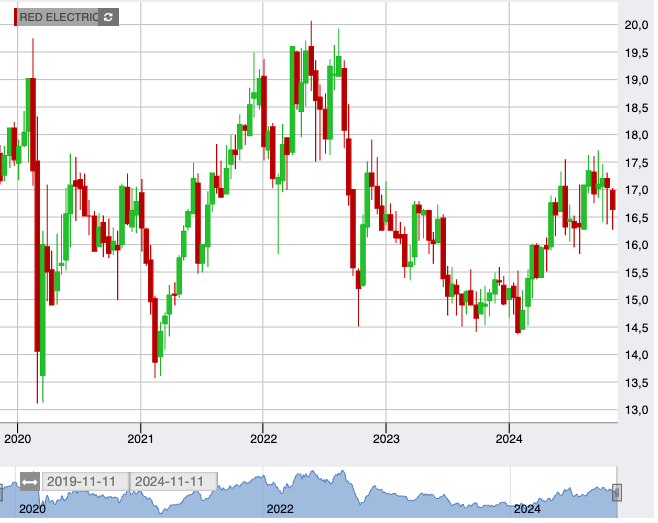Click the red color marker of RED ELECTRIC legend

point(16,17)
